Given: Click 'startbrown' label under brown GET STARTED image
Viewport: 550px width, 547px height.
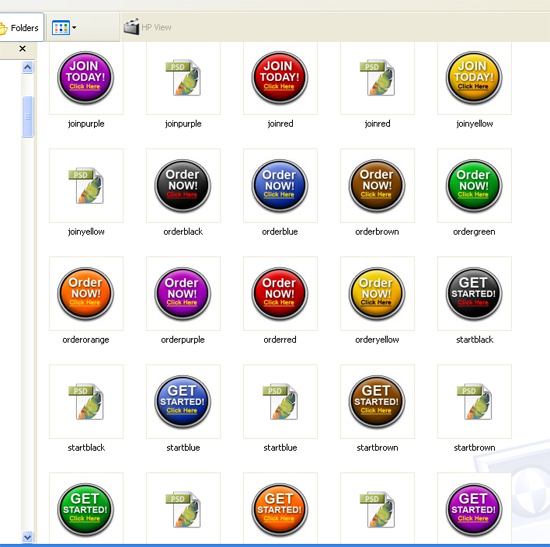Looking at the screenshot, I should coord(377,448).
